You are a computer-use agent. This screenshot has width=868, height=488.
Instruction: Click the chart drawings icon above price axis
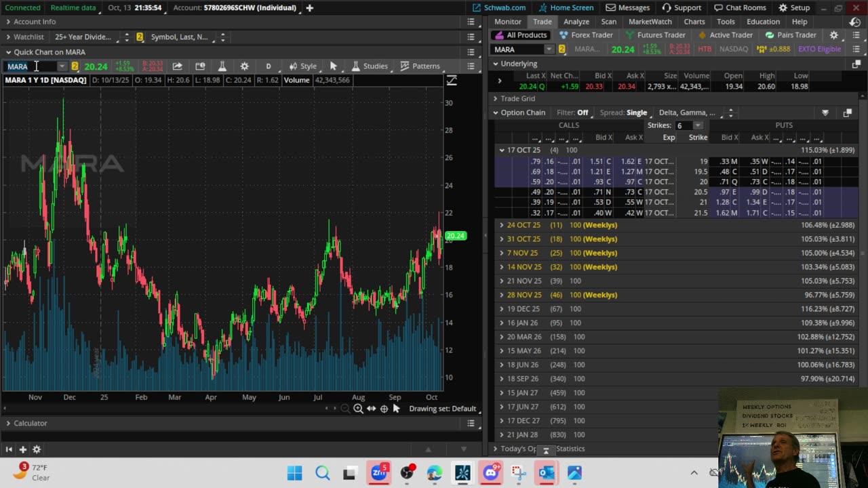[x=452, y=81]
